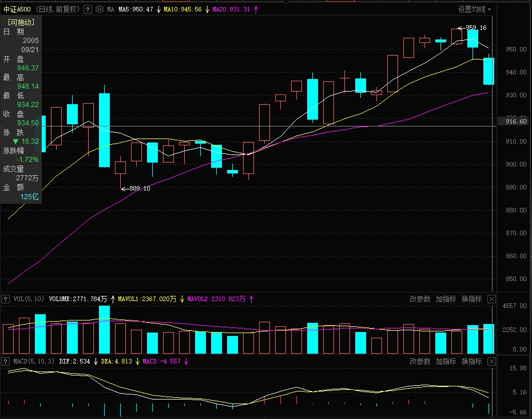The image size is (532, 419).
Task: Click 改参数 in the VOL panel
Action: (x=420, y=299)
